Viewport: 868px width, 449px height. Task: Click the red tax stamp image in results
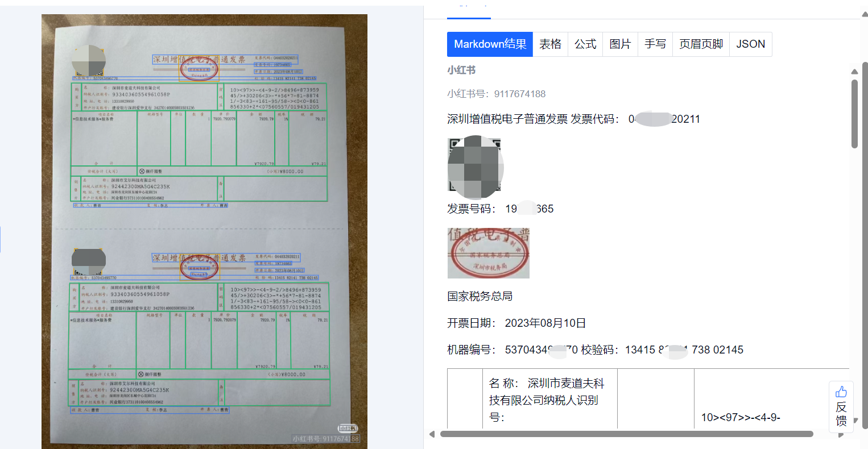tap(489, 253)
